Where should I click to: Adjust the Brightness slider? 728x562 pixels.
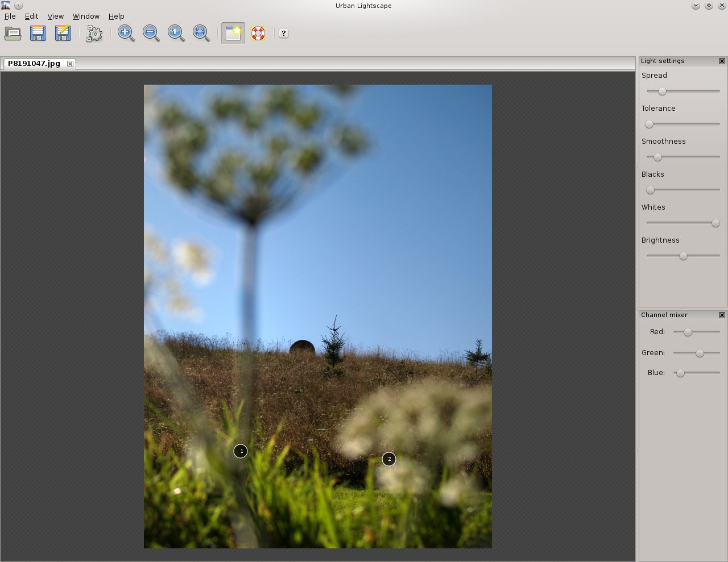[683, 256]
